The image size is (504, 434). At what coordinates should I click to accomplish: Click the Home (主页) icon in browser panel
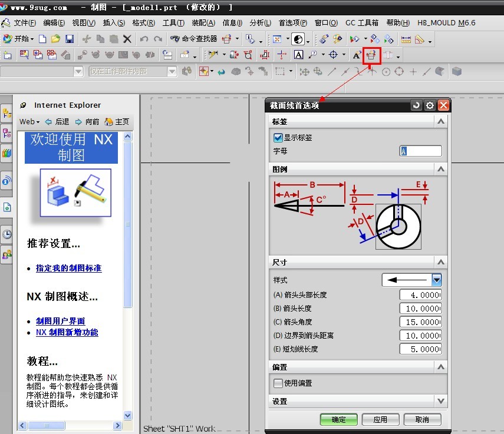point(117,122)
